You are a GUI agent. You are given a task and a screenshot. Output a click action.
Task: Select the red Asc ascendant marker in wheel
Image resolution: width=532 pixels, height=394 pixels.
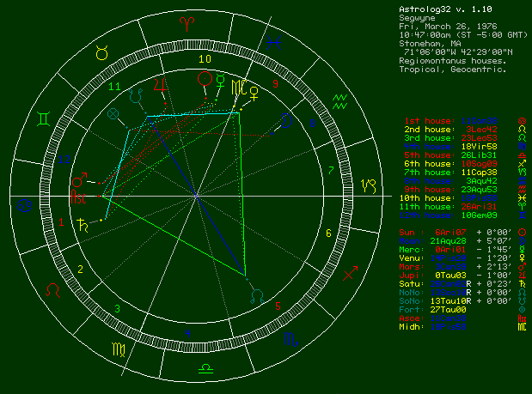pos(79,197)
